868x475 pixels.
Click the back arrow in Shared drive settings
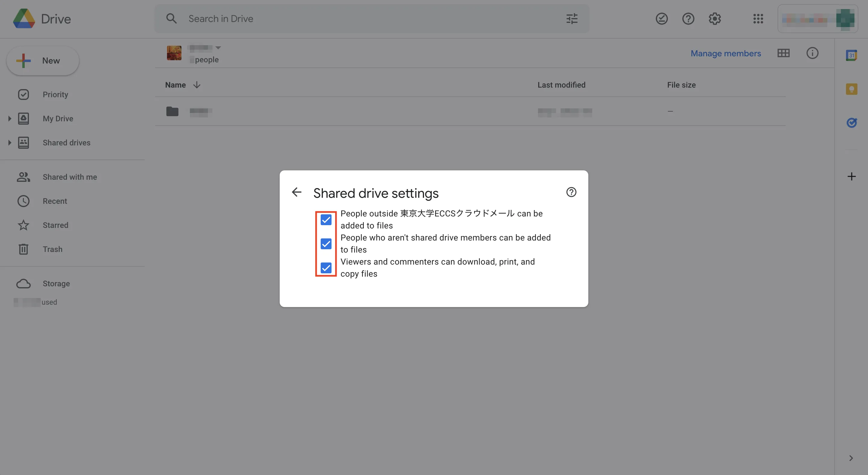297,192
